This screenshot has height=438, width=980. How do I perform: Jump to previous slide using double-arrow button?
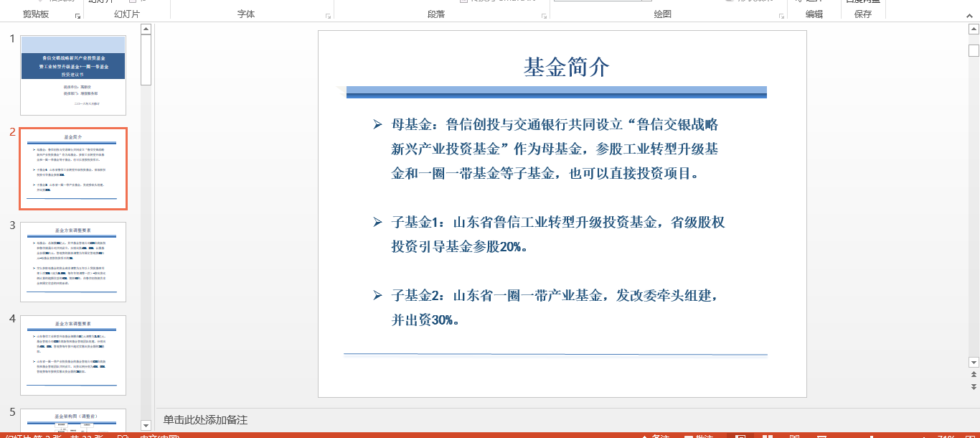(974, 375)
